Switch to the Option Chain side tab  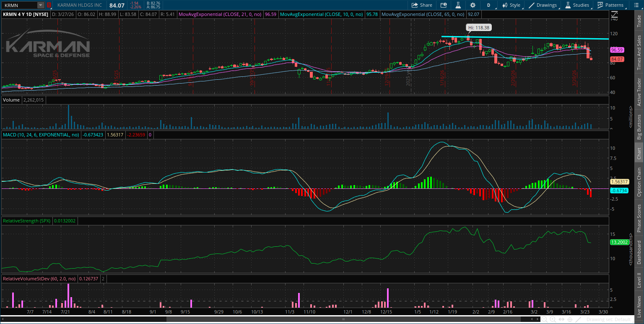[639, 182]
